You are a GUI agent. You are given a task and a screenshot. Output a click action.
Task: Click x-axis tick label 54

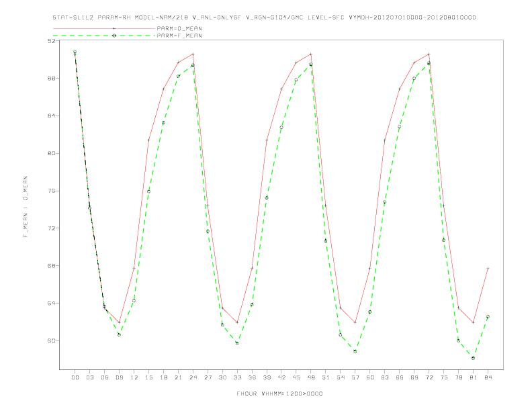pos(341,377)
